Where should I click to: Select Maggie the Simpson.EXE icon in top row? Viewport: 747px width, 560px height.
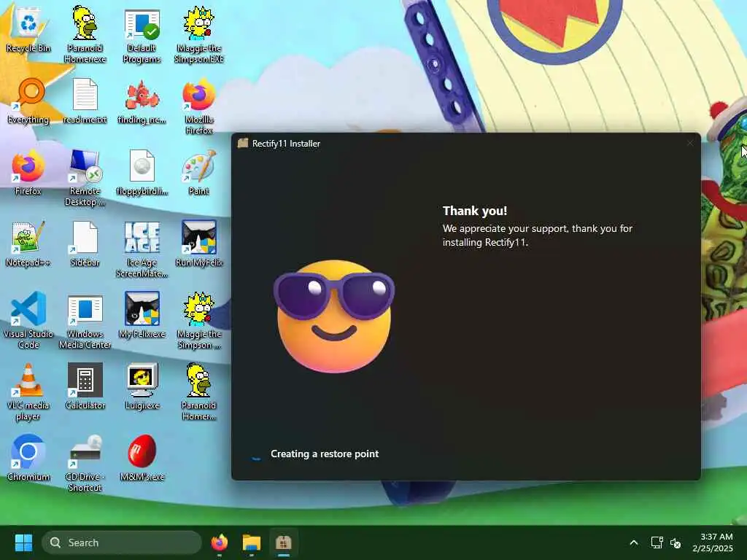198,35
